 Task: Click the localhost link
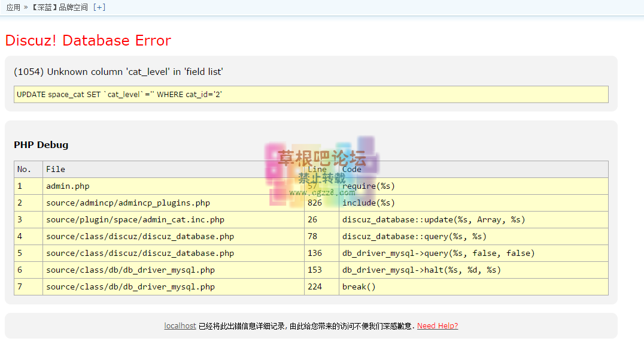click(180, 326)
